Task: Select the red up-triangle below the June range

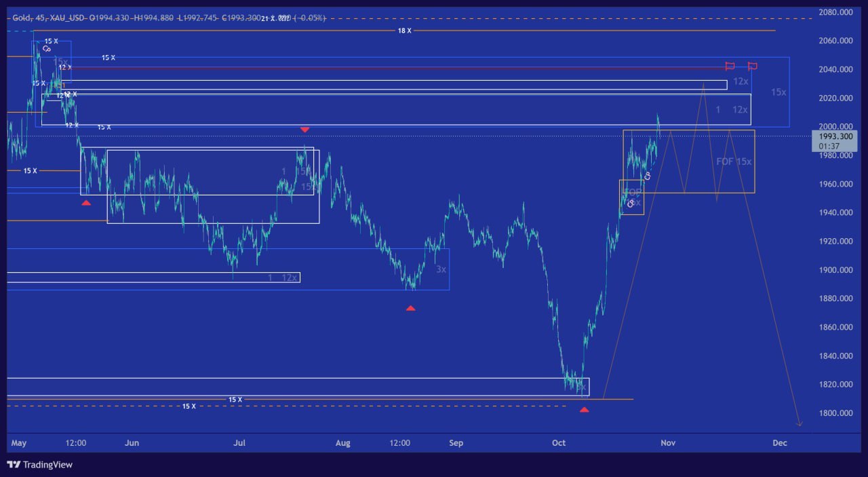Action: pyautogui.click(x=86, y=202)
